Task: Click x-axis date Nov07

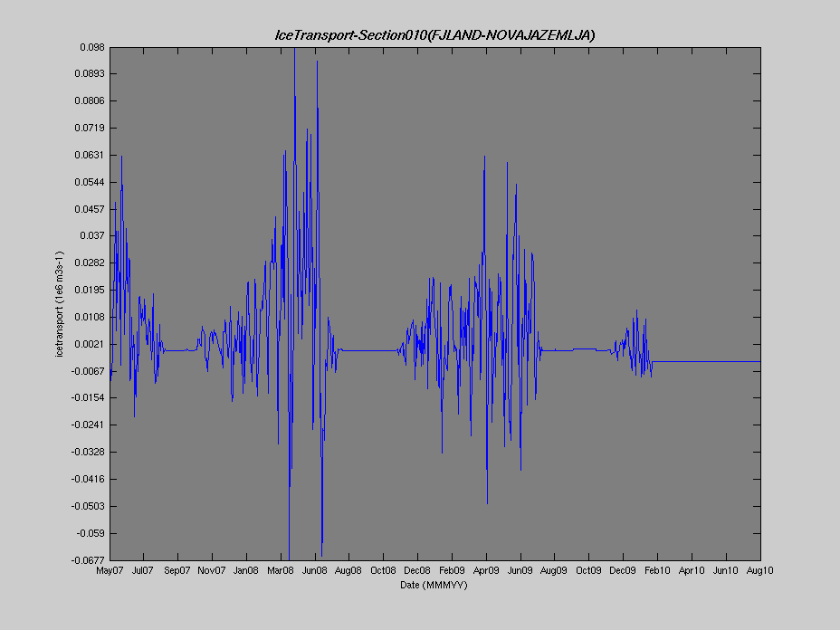Action: 212,570
